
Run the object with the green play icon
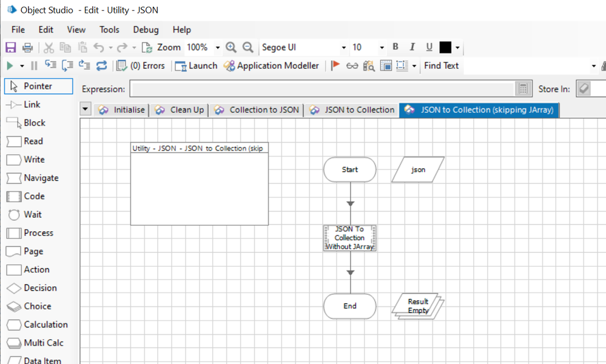(x=10, y=66)
